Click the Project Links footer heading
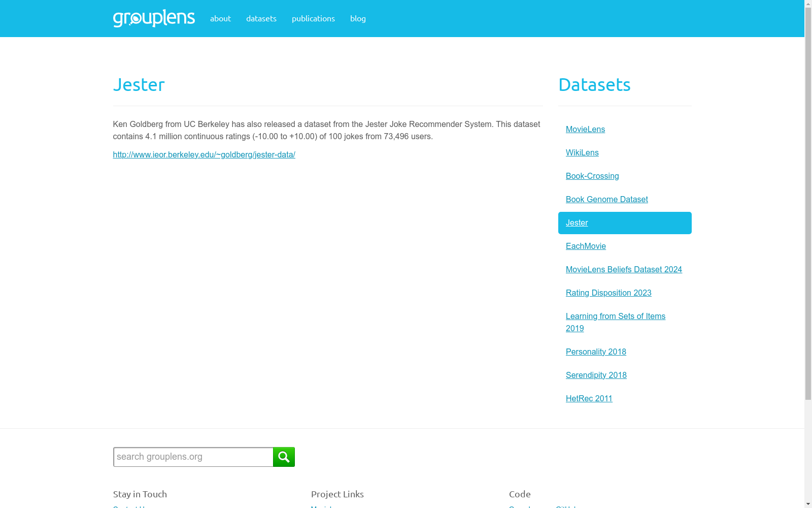 click(337, 494)
